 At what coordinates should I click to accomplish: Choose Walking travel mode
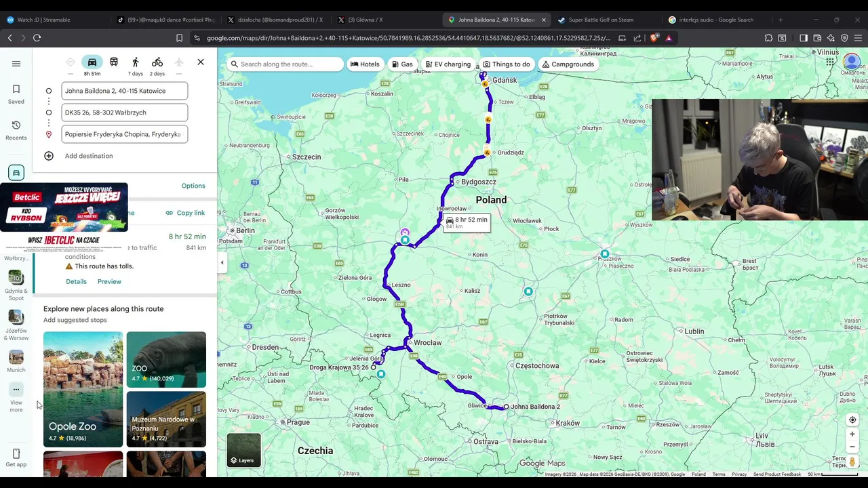click(136, 62)
